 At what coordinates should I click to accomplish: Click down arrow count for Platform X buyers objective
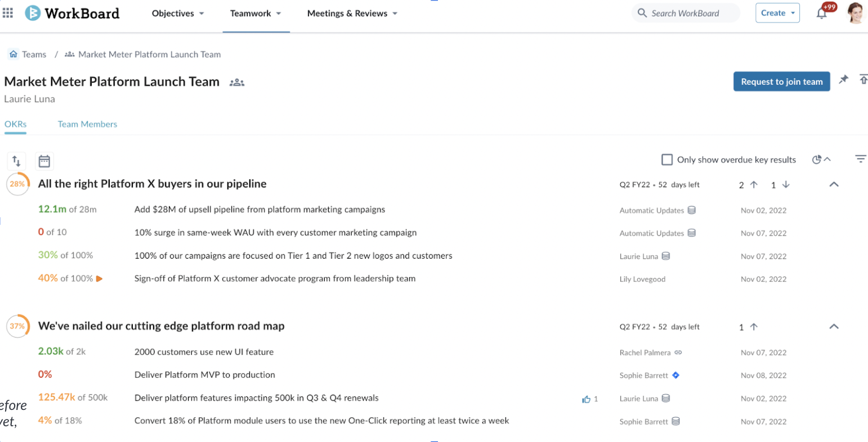(780, 184)
